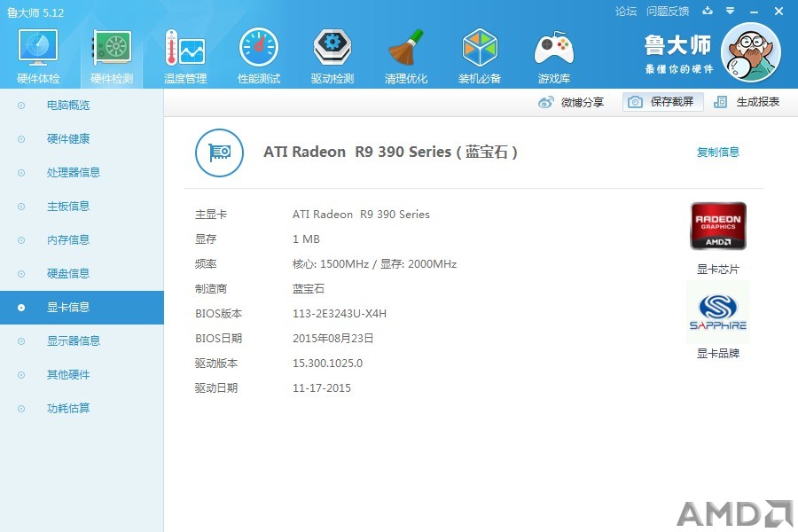The image size is (798, 532).
Task: Select 内存信息 in sidebar
Action: [82, 239]
